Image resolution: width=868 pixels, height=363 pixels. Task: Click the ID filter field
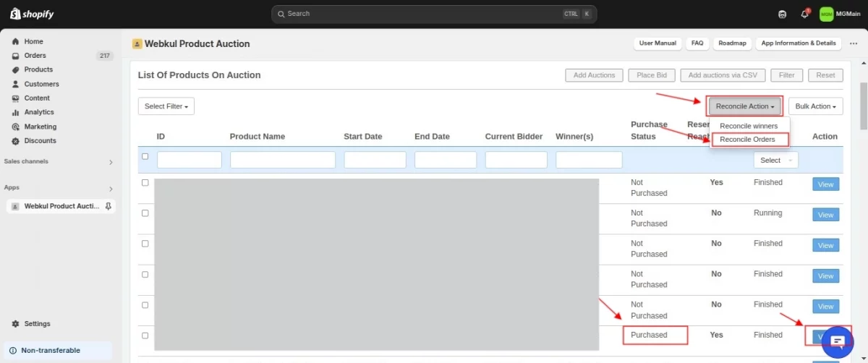[190, 160]
